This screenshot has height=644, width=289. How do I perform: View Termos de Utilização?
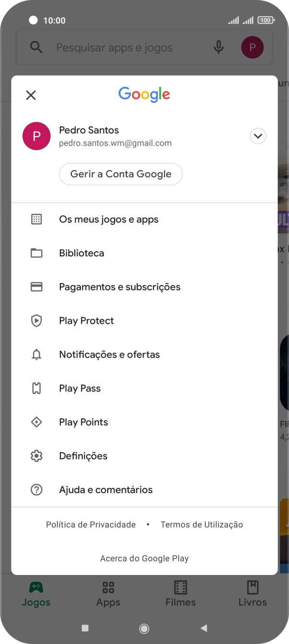click(x=201, y=524)
